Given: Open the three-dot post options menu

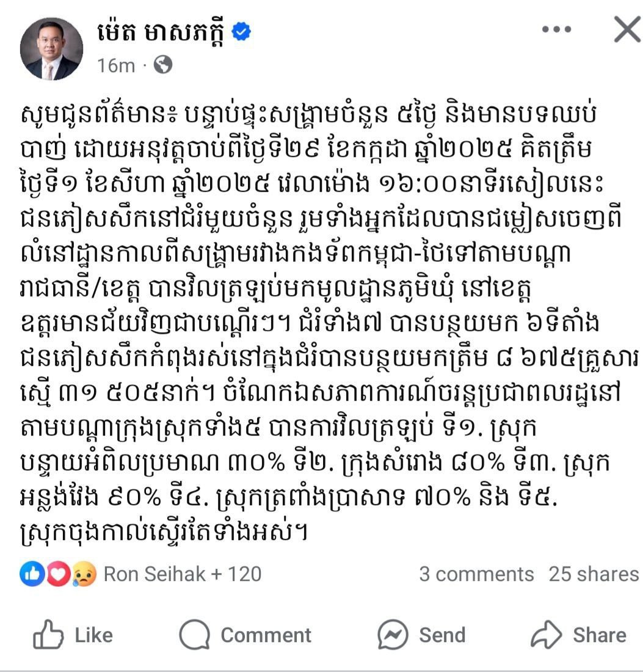Looking at the screenshot, I should tap(556, 29).
